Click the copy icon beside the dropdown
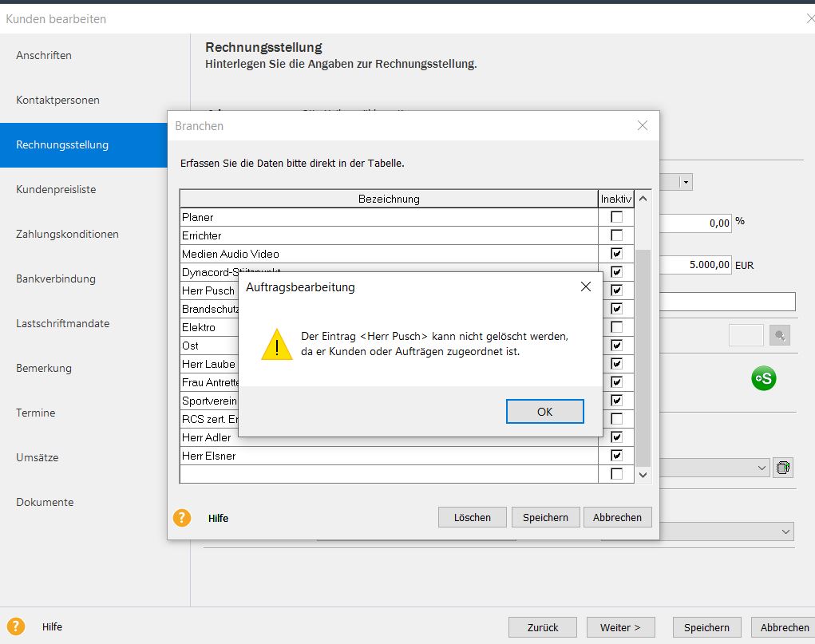815x644 pixels. pyautogui.click(x=783, y=468)
